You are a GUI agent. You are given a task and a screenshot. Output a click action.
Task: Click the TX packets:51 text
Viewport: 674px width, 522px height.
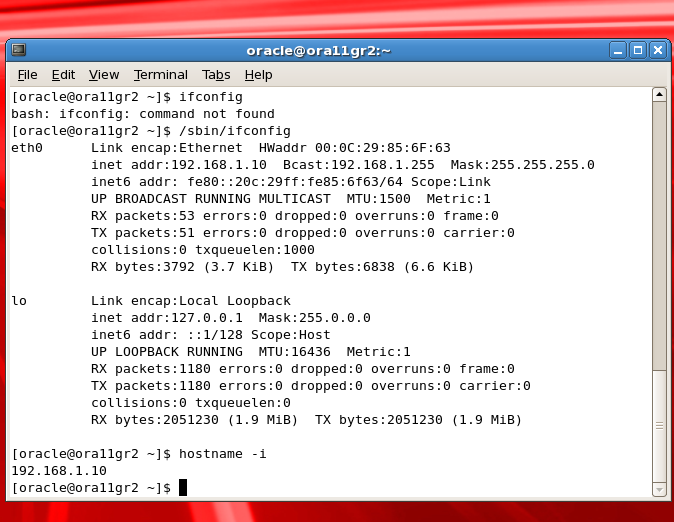pos(143,233)
